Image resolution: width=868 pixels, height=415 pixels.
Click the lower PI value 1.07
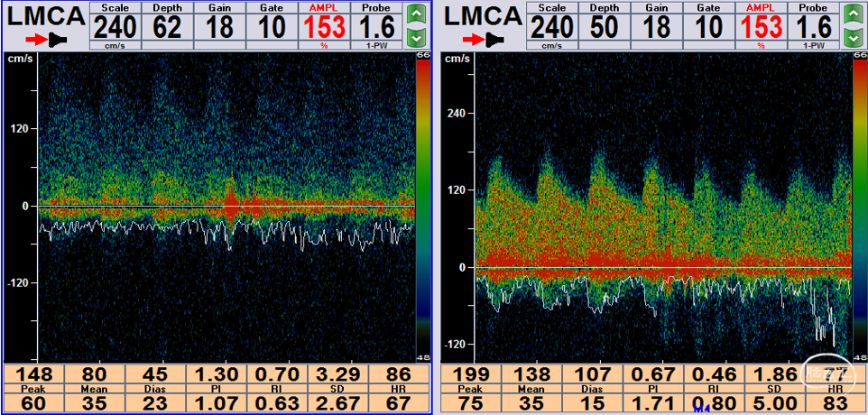point(216,402)
